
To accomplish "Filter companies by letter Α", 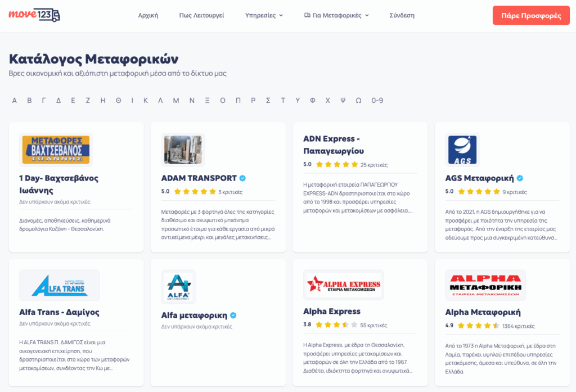I will 14,100.
